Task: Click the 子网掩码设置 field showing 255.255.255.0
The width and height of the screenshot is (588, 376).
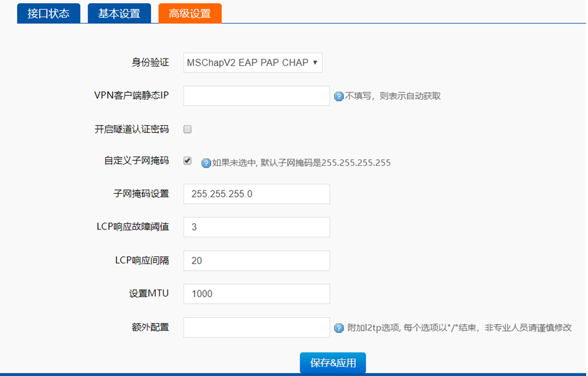Action: [257, 194]
